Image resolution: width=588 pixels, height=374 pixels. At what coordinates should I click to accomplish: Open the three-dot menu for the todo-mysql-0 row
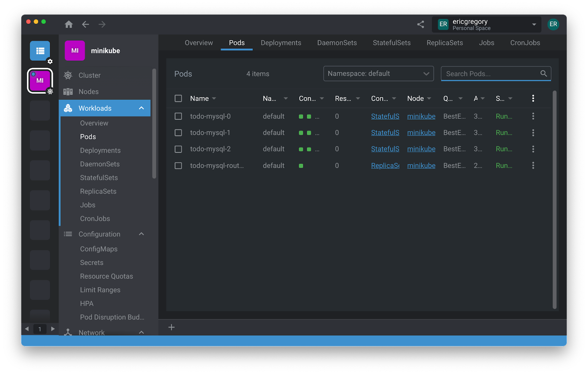pos(533,116)
